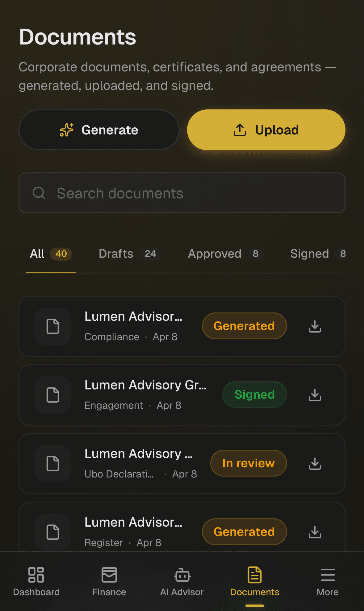Download the Ubo Declaration document
Image resolution: width=364 pixels, height=611 pixels.
pyautogui.click(x=315, y=464)
